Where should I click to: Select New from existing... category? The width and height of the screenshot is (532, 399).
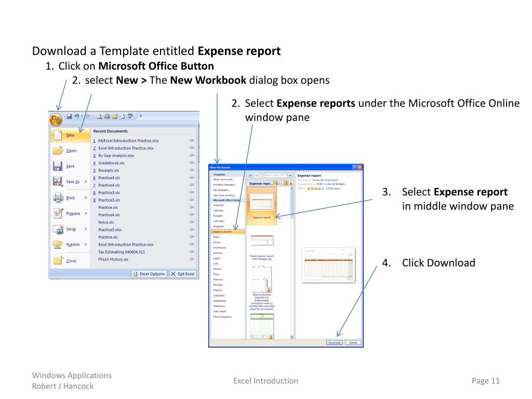(x=224, y=195)
